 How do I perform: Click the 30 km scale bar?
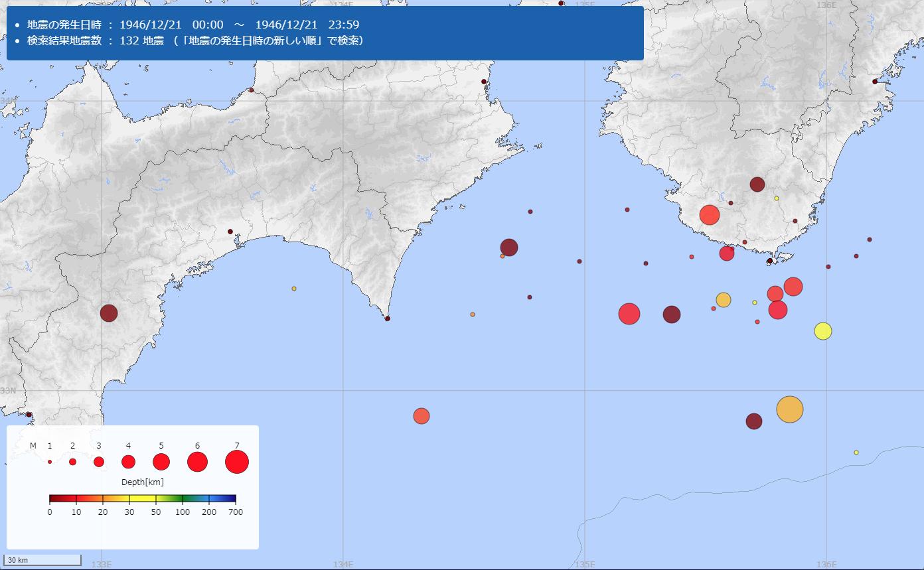click(43, 560)
